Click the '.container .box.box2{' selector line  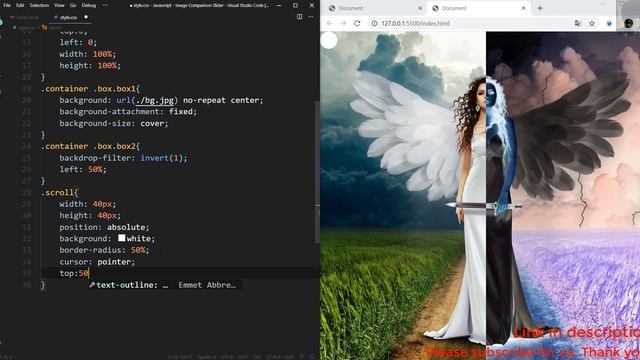tap(91, 146)
